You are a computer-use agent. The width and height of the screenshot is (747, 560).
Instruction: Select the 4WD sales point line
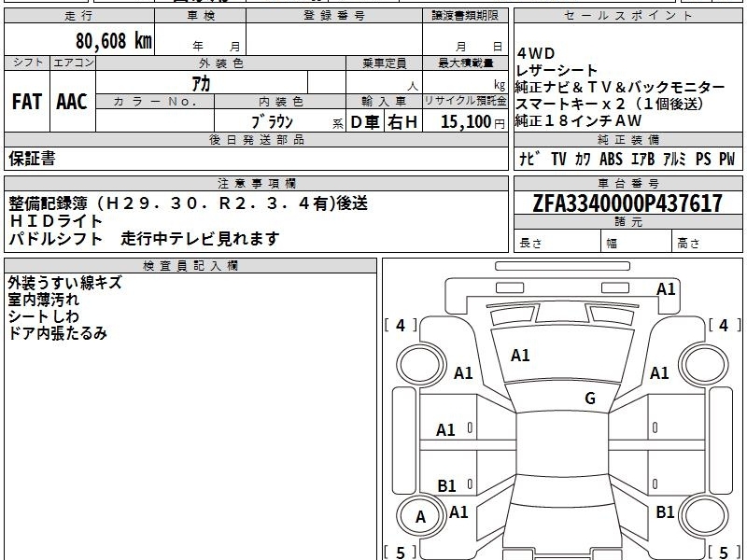click(x=536, y=53)
